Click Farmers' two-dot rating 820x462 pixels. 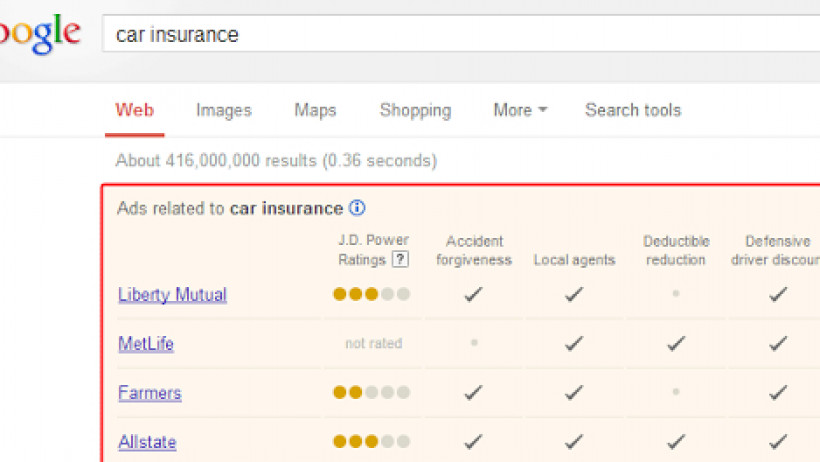pyautogui.click(x=371, y=392)
